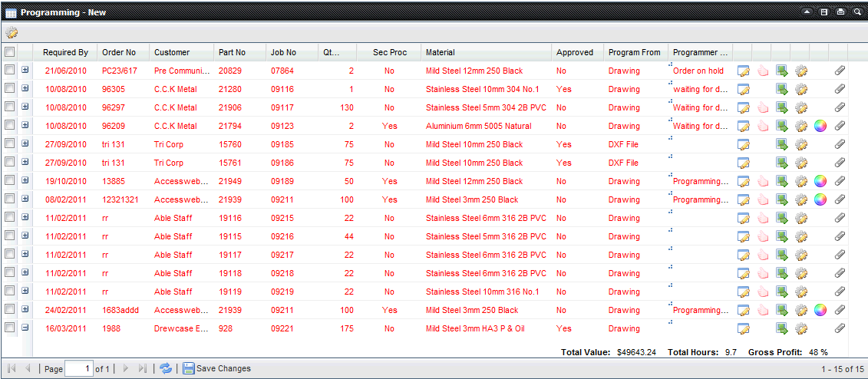Click the page number input field
The image size is (868, 379).
(78, 368)
